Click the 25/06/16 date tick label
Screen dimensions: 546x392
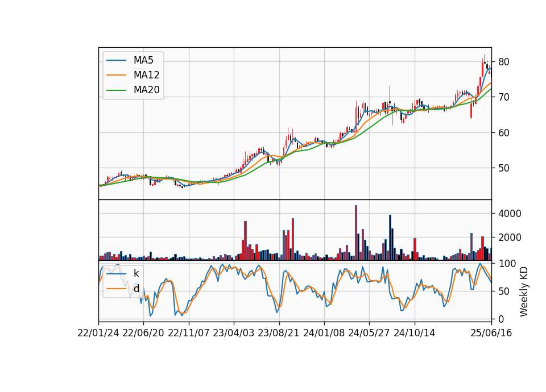click(x=491, y=333)
